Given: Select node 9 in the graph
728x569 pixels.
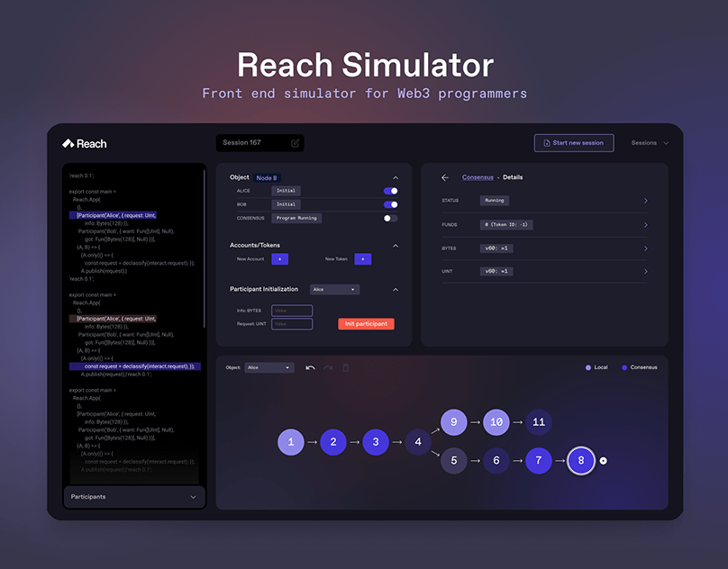Looking at the screenshot, I should pyautogui.click(x=453, y=422).
